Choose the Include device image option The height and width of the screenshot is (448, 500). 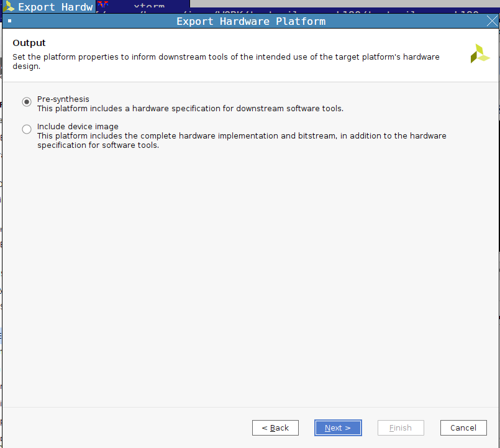point(27,129)
